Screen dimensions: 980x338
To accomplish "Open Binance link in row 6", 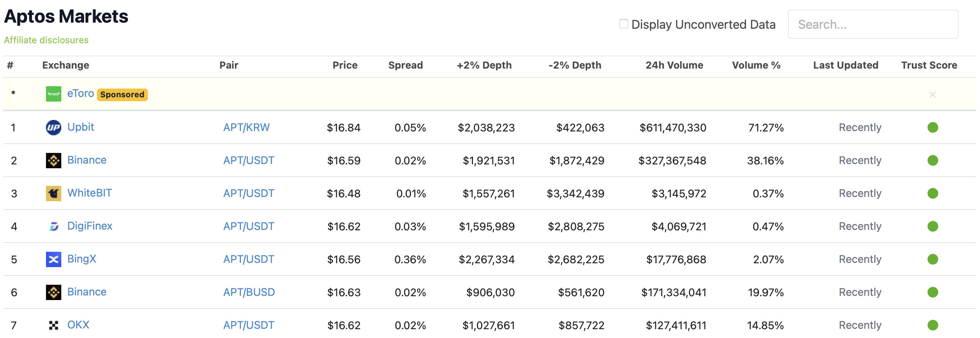I will 87,292.
